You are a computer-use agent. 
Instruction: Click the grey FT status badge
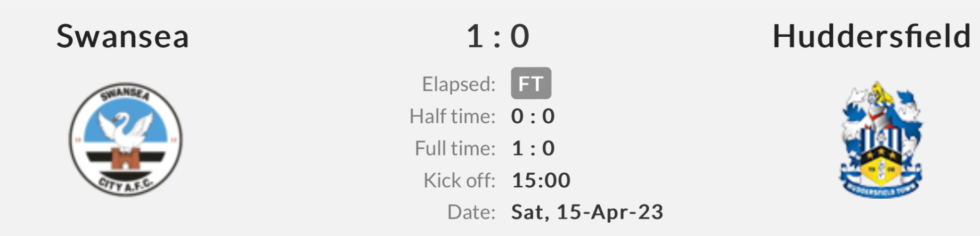pyautogui.click(x=531, y=84)
